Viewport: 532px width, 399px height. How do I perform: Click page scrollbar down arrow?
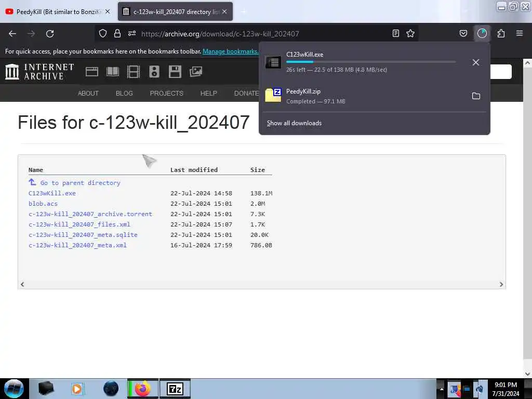(x=527, y=374)
